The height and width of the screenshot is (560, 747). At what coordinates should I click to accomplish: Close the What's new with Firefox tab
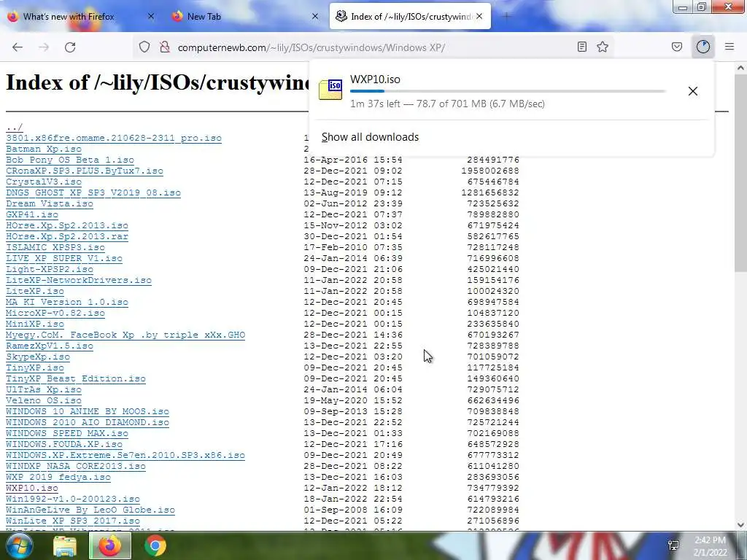coord(151,16)
